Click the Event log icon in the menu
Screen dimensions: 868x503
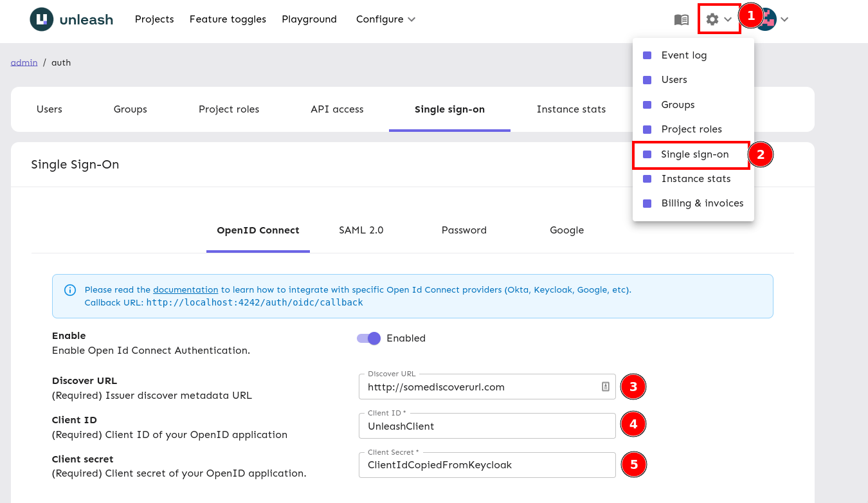click(x=646, y=55)
